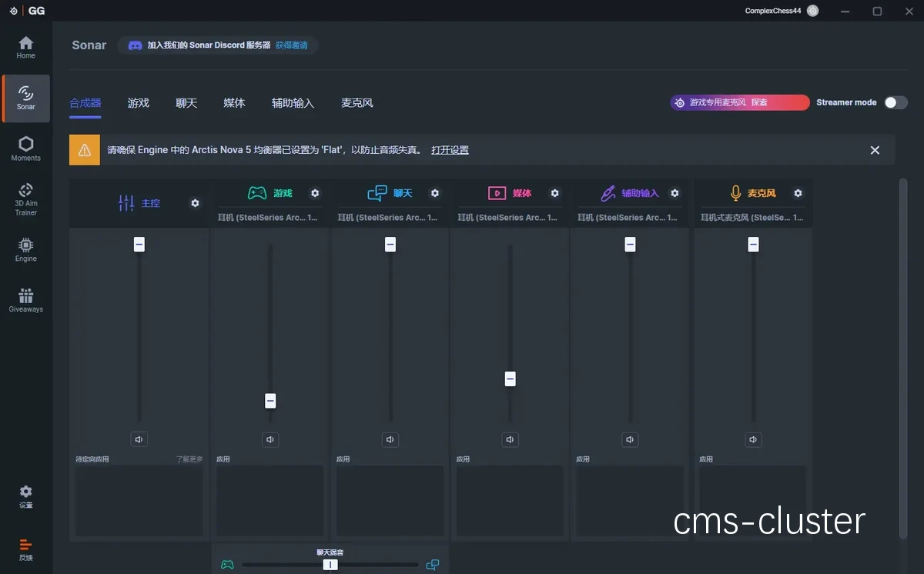Launch the 3D Aim Trainer

click(x=26, y=199)
